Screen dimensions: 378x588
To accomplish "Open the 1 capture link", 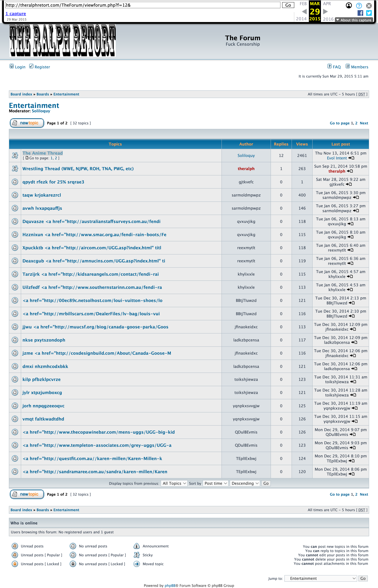I will (x=16, y=14).
